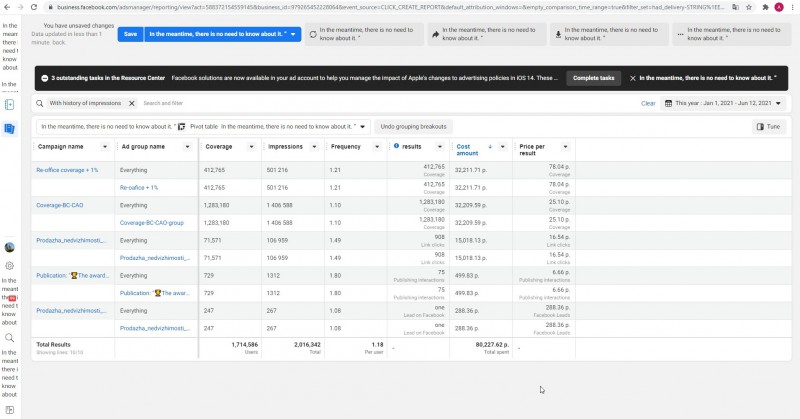
Task: Open the account avatar in the left sidebar
Action: pyautogui.click(x=9, y=248)
